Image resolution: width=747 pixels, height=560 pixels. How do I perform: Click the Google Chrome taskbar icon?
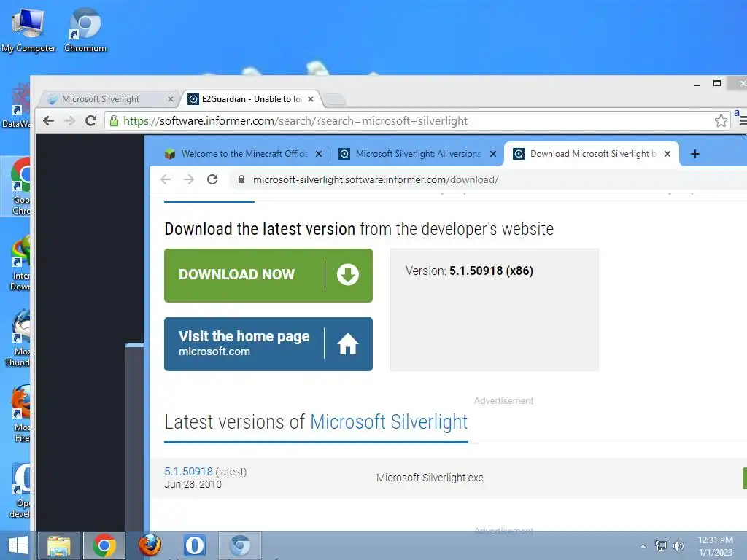pyautogui.click(x=104, y=545)
